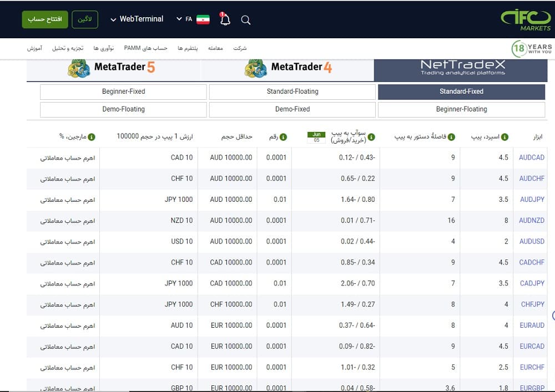The image size is (555, 392).
Task: Open the AUDCAD instrument link
Action: pos(532,157)
